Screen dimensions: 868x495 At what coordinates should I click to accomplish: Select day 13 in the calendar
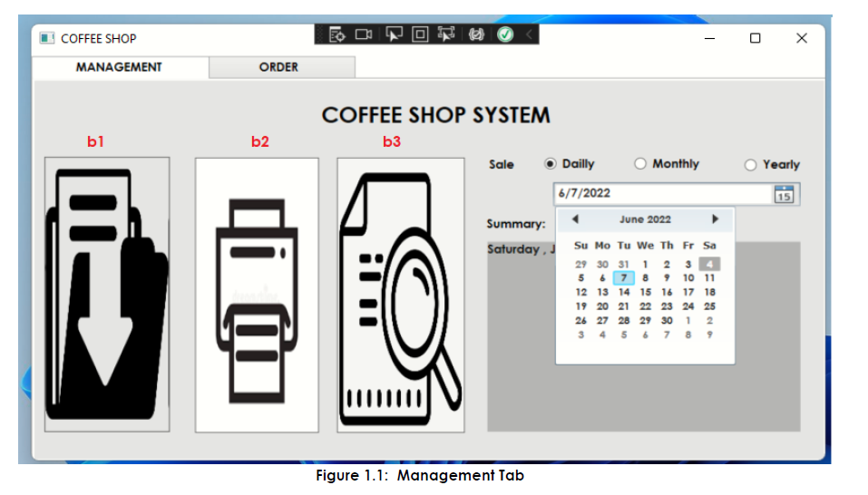point(602,292)
